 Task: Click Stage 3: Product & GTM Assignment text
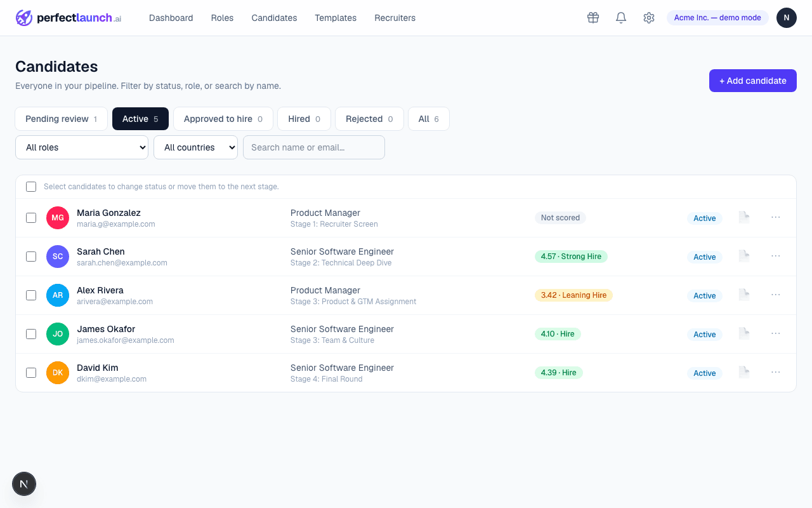point(353,302)
